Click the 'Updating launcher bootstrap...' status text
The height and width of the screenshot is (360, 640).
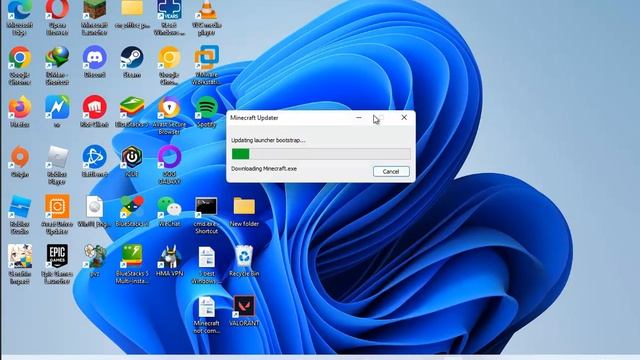coord(268,140)
